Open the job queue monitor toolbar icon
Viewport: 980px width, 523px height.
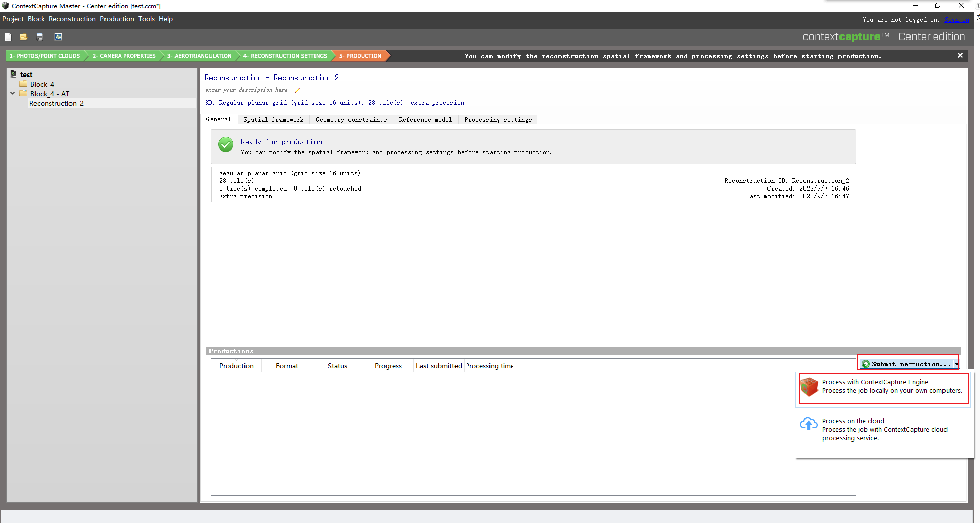tap(58, 36)
